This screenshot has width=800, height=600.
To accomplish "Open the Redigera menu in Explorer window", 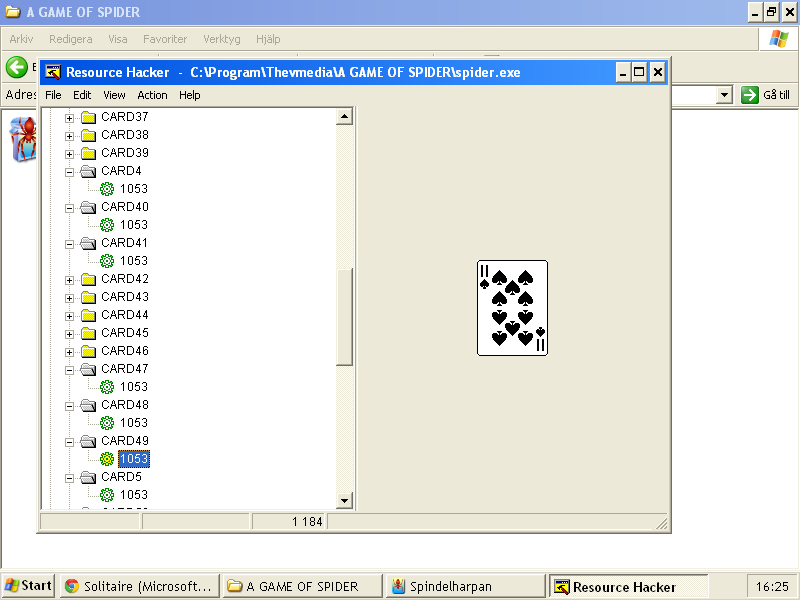I will [71, 39].
